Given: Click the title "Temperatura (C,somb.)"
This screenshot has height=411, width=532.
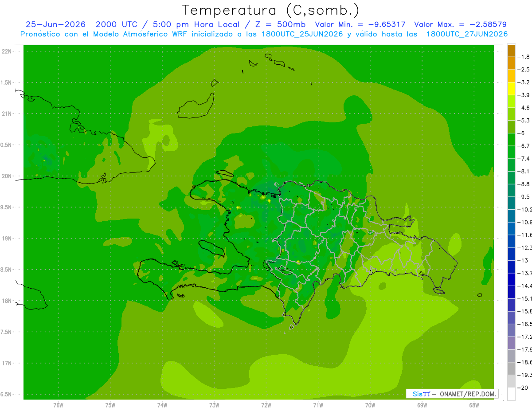Looking at the screenshot, I should pyautogui.click(x=271, y=10).
